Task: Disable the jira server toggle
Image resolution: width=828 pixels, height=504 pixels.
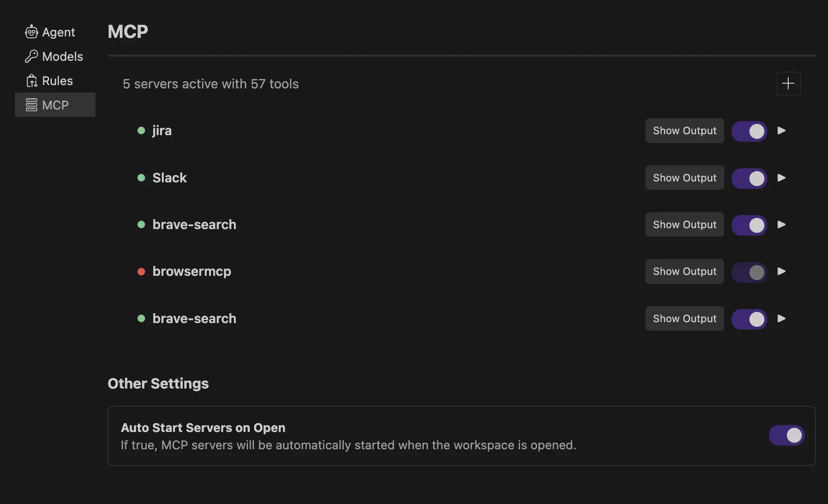Action: (x=749, y=131)
